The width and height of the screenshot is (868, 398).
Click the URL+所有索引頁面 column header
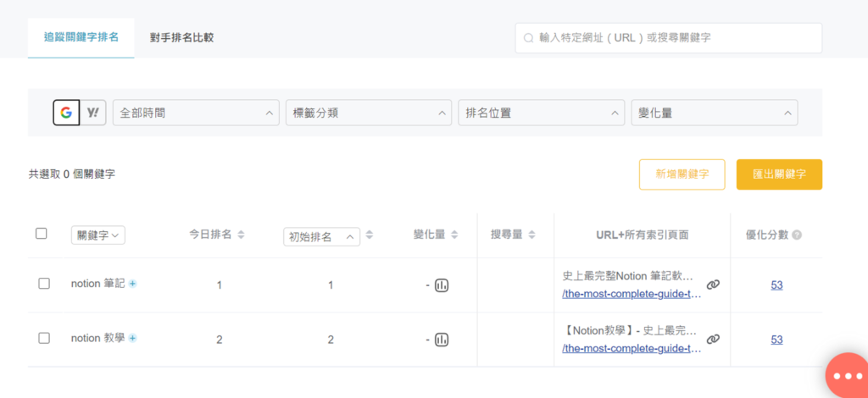pyautogui.click(x=643, y=235)
